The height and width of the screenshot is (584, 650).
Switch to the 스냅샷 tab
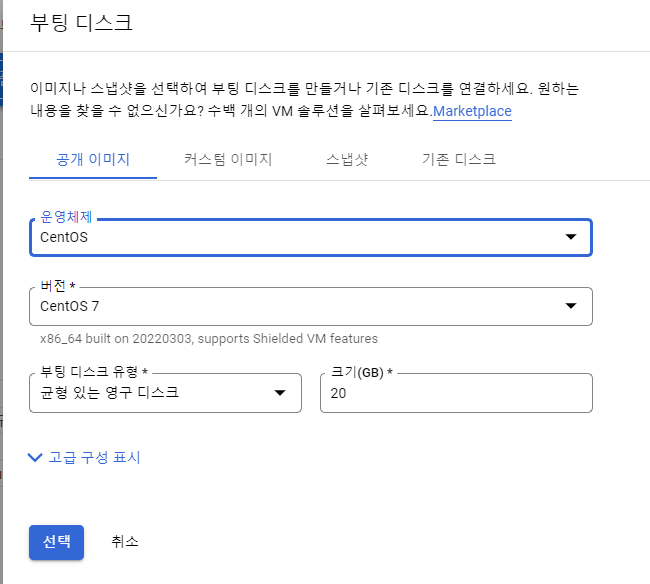point(347,160)
